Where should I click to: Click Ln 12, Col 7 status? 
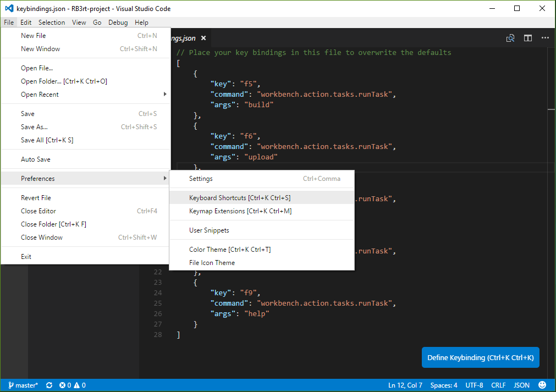click(405, 385)
